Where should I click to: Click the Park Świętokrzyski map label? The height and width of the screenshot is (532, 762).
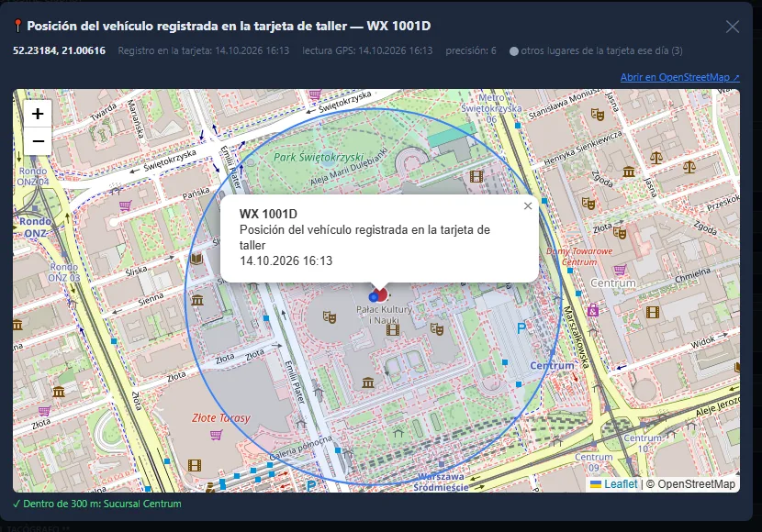319,157
